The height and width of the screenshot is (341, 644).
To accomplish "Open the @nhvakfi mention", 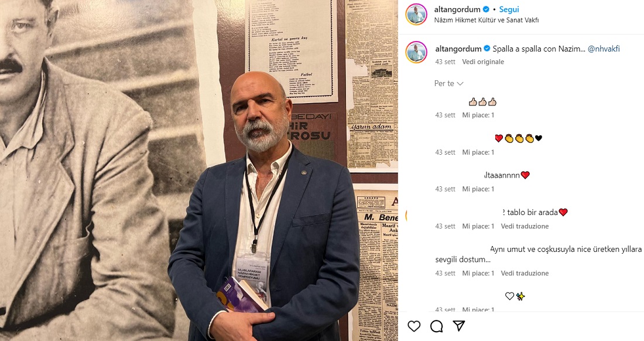I will 604,49.
